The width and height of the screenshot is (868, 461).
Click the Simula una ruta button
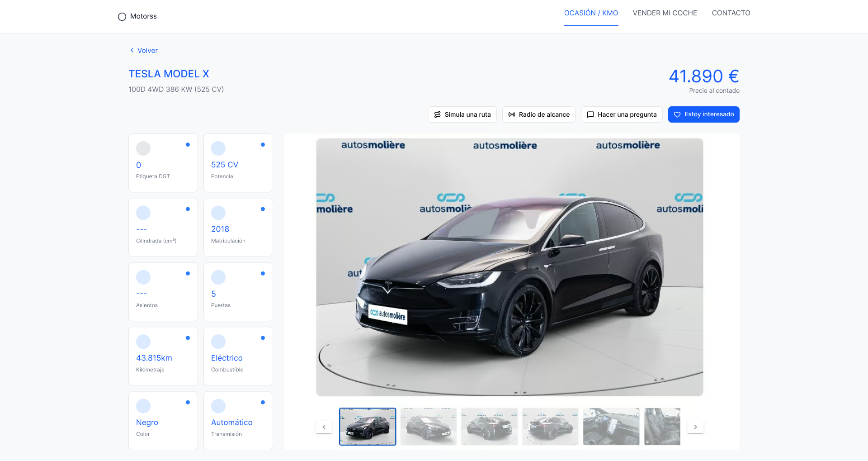click(462, 114)
